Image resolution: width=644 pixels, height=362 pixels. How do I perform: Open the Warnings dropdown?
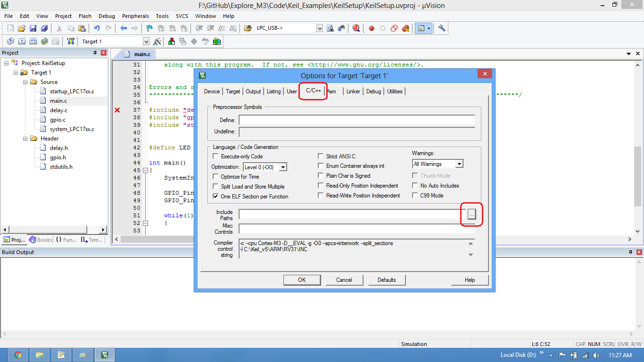tap(459, 164)
